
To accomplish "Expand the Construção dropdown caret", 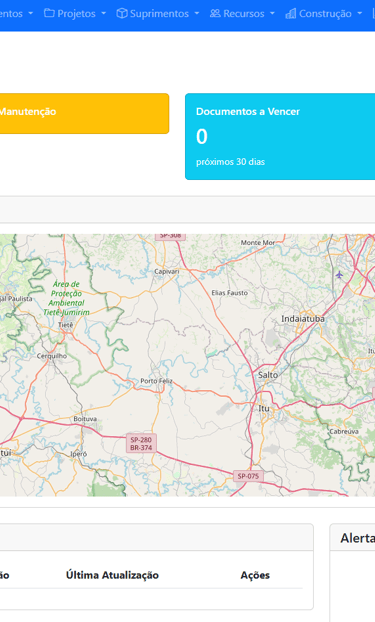I will [360, 13].
